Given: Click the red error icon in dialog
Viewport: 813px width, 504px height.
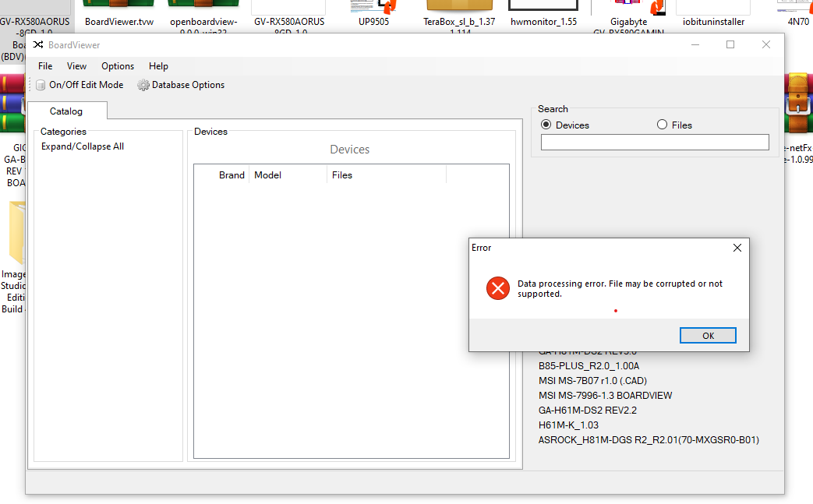Looking at the screenshot, I should click(x=498, y=288).
